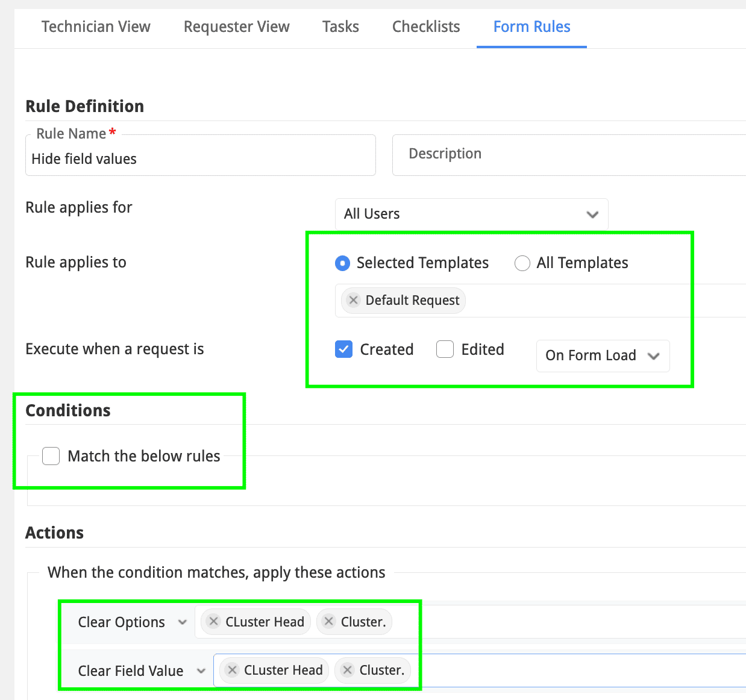This screenshot has height=700, width=746.
Task: Expand the On Form Load dropdown
Action: point(603,355)
